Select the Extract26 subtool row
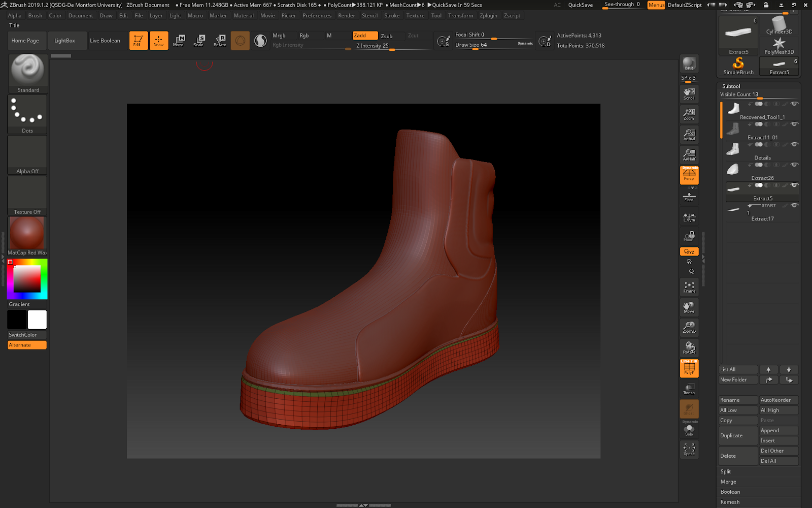Image resolution: width=812 pixels, height=508 pixels. pyautogui.click(x=762, y=171)
